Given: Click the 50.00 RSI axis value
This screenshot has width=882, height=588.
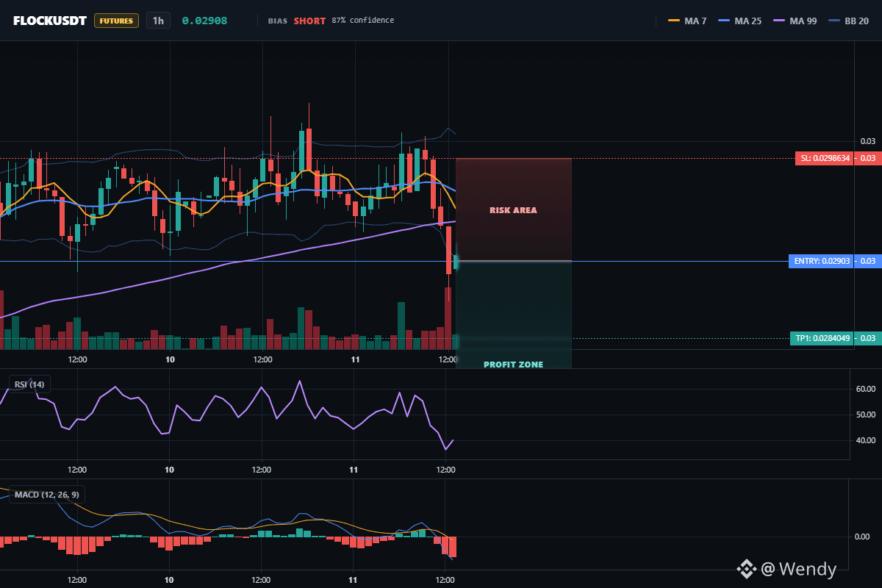Looking at the screenshot, I should (864, 415).
